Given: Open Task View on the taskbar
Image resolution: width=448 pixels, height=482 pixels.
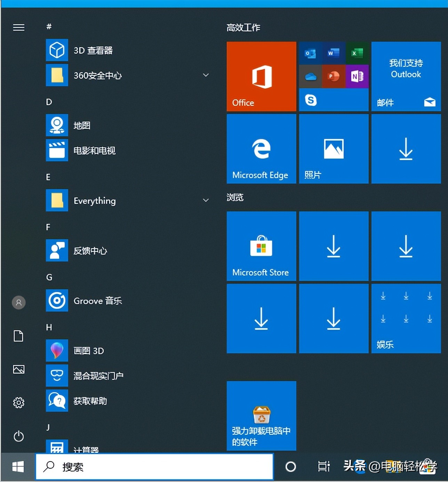Looking at the screenshot, I should [x=324, y=467].
